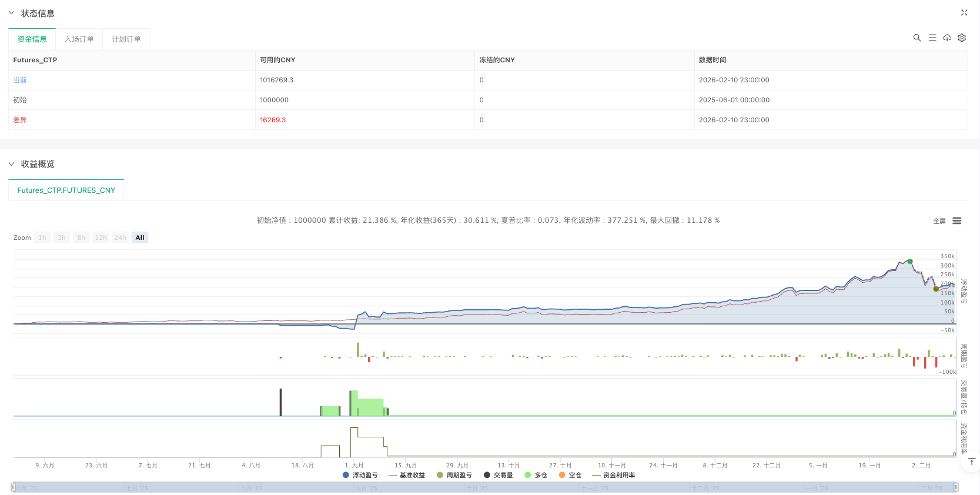
Task: Click the search magnifier icon
Action: coord(917,38)
